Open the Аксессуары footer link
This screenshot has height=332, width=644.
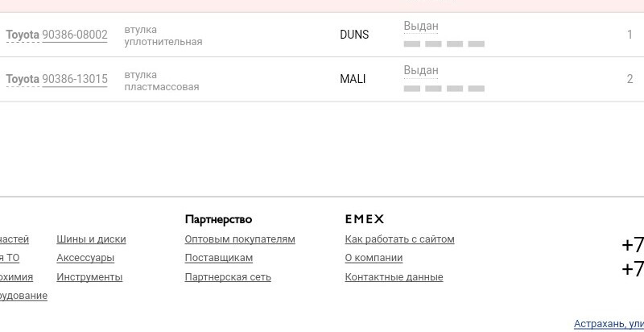pyautogui.click(x=85, y=258)
